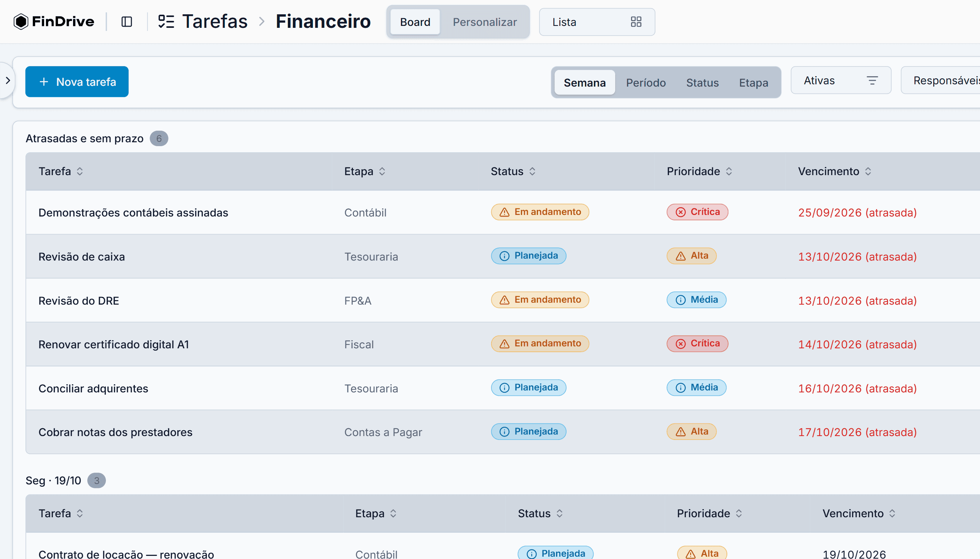Viewport: 980px width, 559px height.
Task: Go to Tarefas breadcrumb
Action: tap(214, 22)
